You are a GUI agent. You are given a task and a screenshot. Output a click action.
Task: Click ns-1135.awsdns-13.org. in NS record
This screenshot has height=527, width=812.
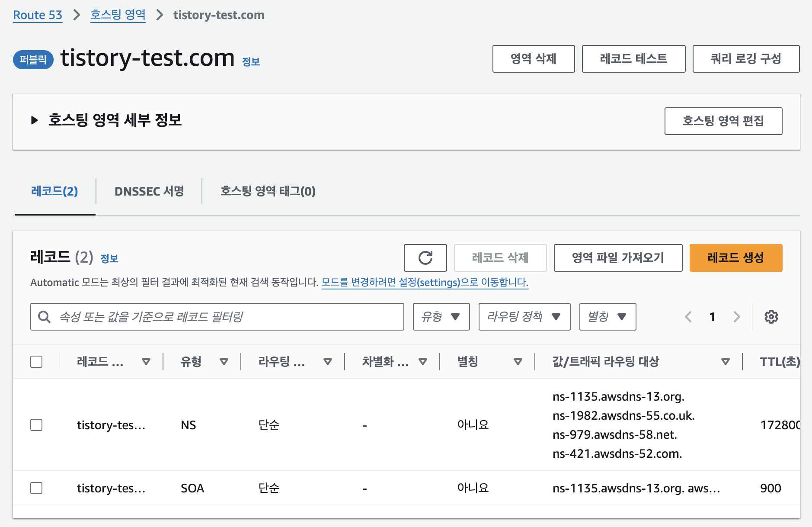(x=618, y=396)
